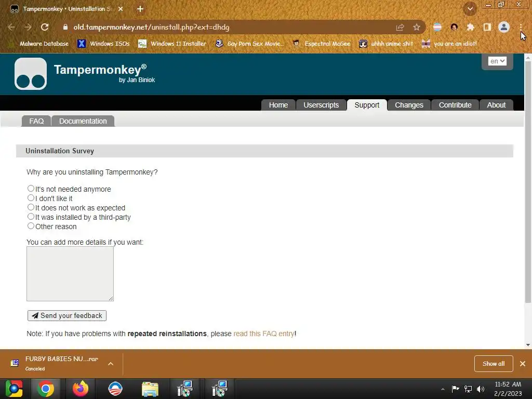Show hidden system tray icons arrow
The width and height of the screenshot is (532, 399).
(443, 389)
